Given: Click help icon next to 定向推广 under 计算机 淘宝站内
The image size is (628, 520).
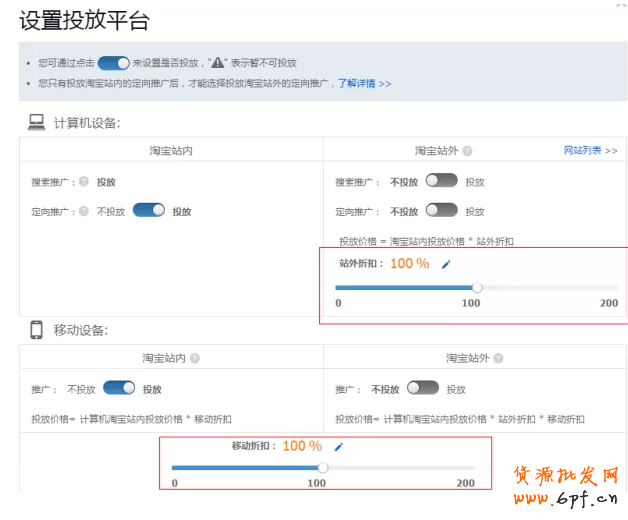Looking at the screenshot, I should click(x=84, y=211).
